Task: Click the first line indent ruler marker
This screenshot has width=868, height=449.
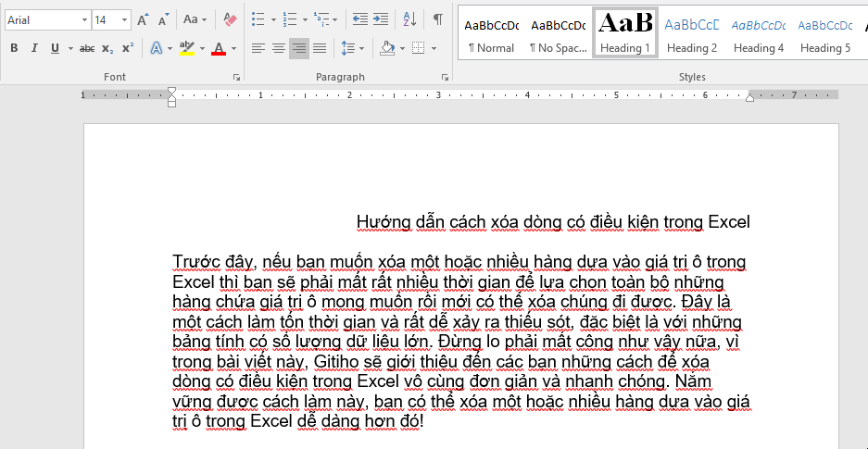Action: coord(171,90)
